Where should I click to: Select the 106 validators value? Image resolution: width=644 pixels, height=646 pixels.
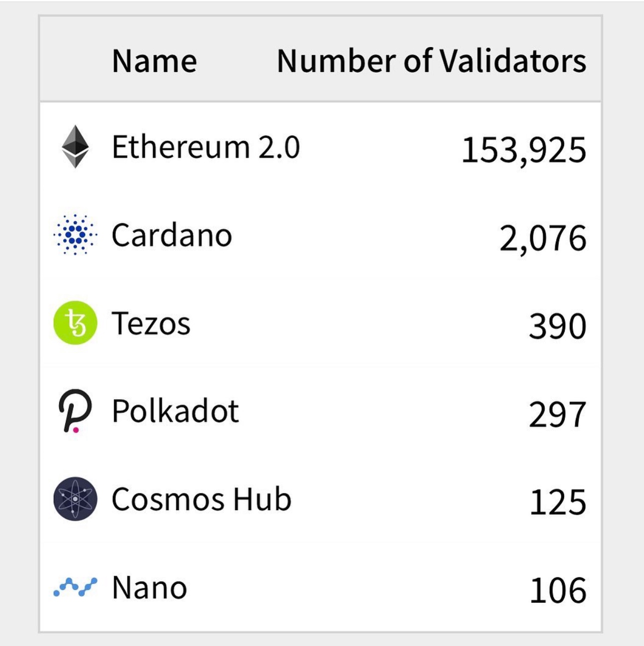pyautogui.click(x=558, y=590)
